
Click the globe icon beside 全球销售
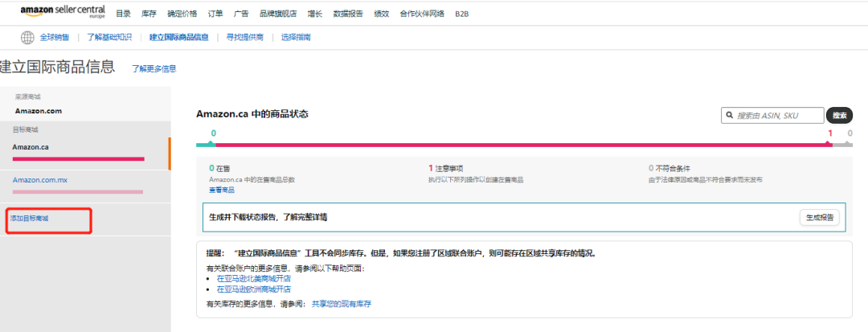27,38
